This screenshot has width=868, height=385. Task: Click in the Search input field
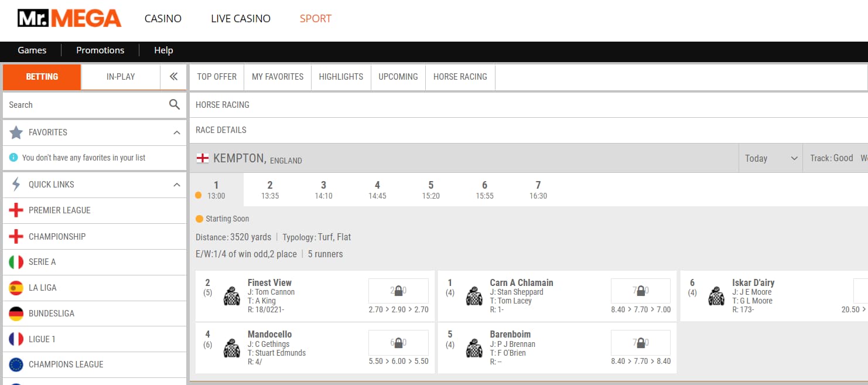click(x=85, y=105)
